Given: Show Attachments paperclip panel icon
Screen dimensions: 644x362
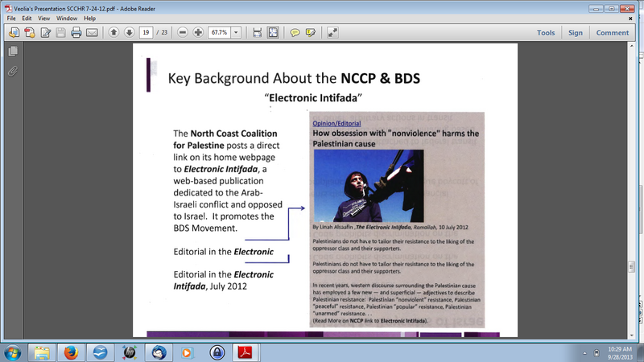Looking at the screenshot, I should click(13, 72).
